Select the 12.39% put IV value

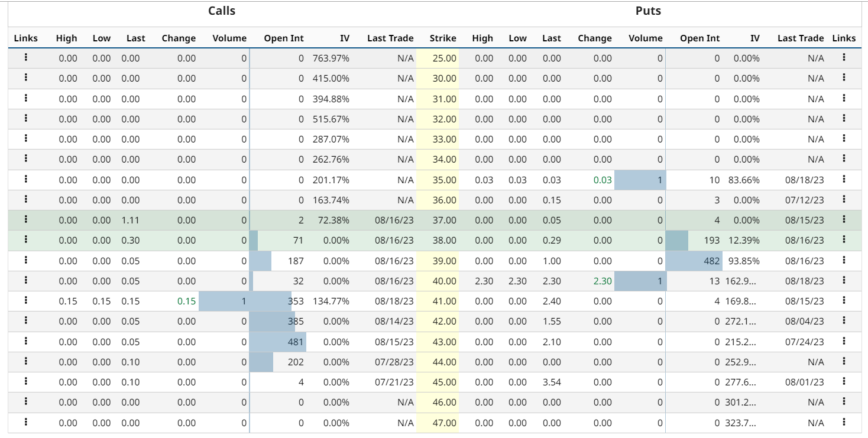(744, 241)
